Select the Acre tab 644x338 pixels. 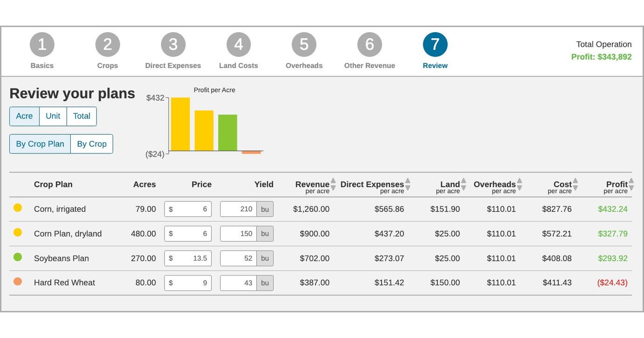24,116
